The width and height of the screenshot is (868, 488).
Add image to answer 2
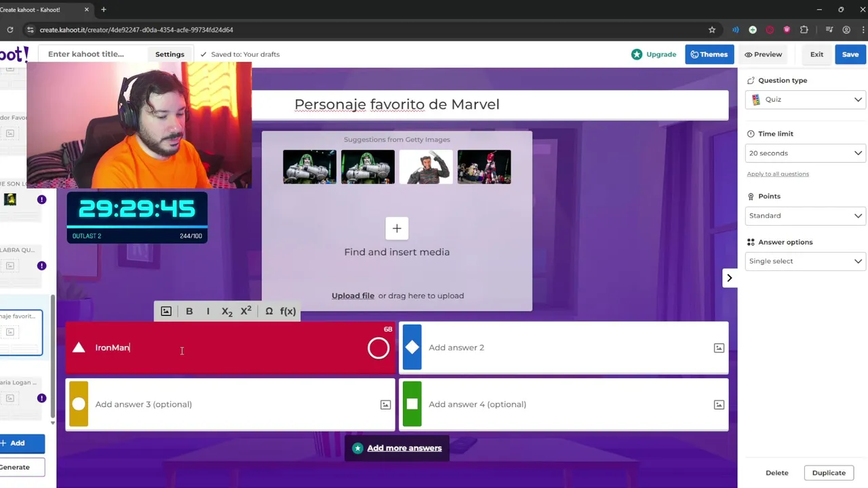tap(719, 348)
